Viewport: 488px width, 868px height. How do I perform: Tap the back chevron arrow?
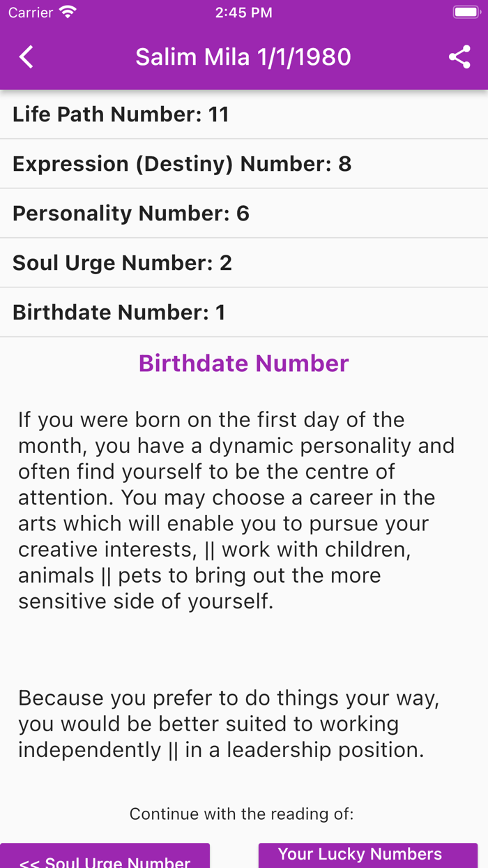26,56
